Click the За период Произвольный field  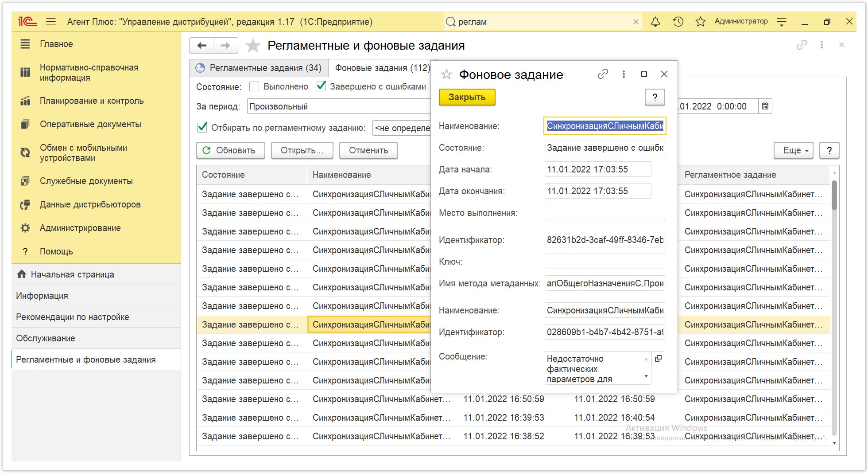click(339, 106)
